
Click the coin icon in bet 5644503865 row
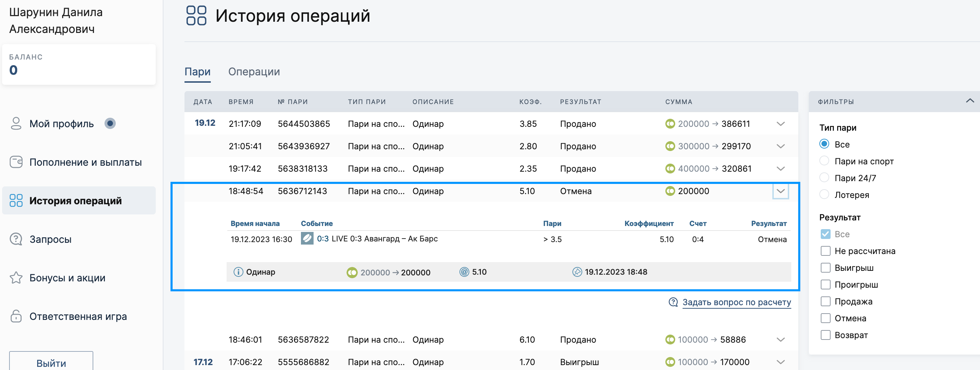coord(670,124)
